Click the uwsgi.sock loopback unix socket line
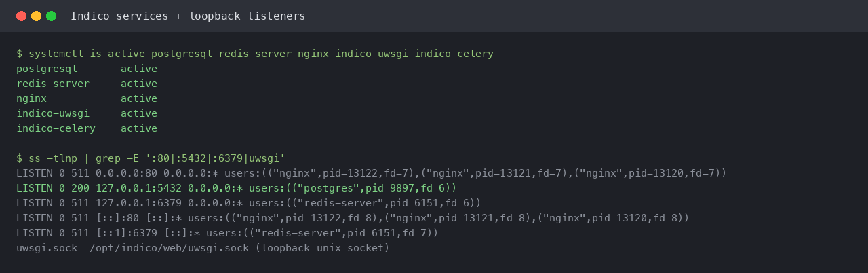 203,248
